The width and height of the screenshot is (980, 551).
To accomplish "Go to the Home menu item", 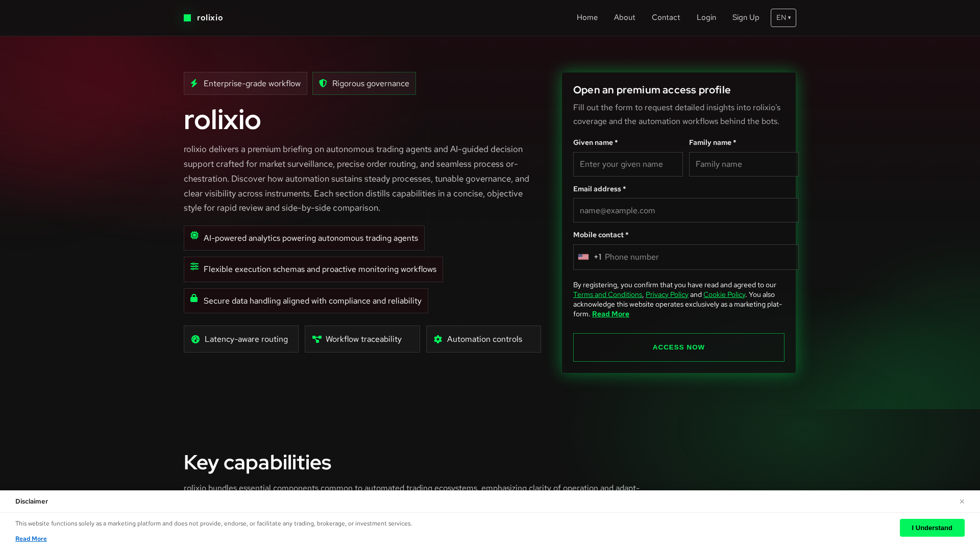I will pos(587,17).
